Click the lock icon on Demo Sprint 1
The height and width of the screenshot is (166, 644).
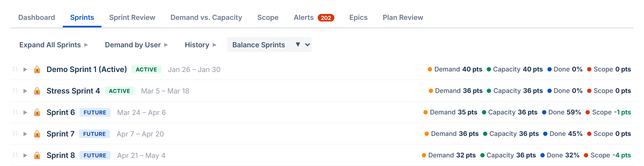click(x=37, y=69)
